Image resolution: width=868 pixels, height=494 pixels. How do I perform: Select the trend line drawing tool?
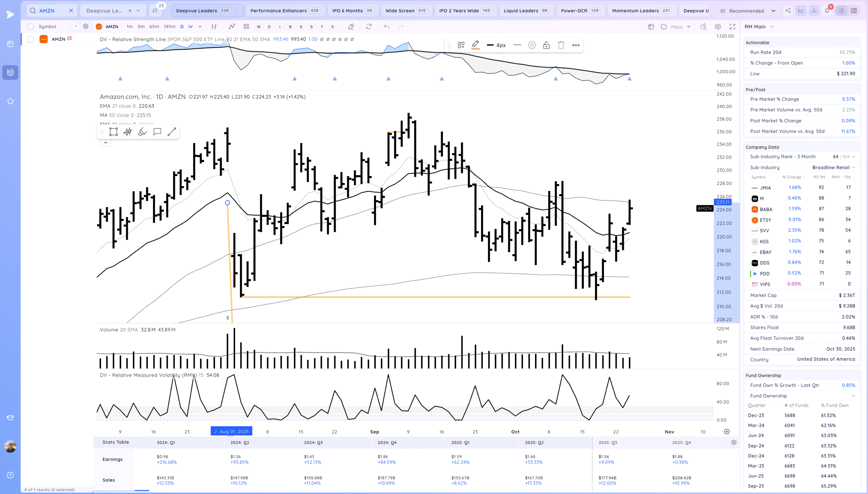coord(172,132)
